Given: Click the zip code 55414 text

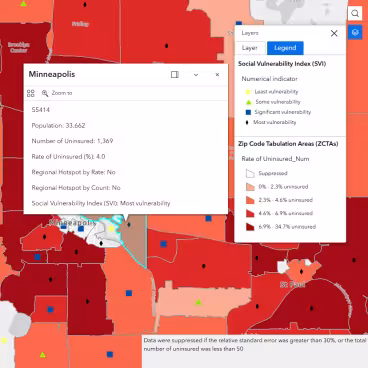Looking at the screenshot, I should click(x=41, y=110).
